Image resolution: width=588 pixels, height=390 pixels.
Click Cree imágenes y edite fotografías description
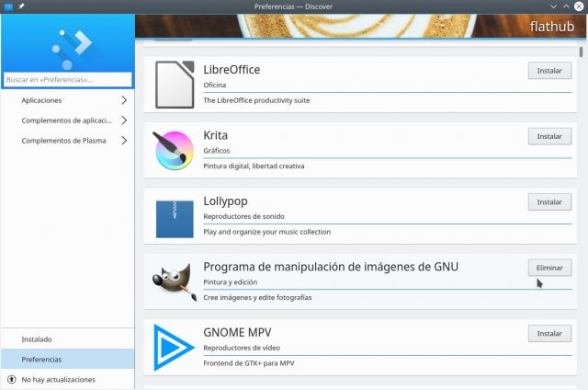[x=257, y=298]
